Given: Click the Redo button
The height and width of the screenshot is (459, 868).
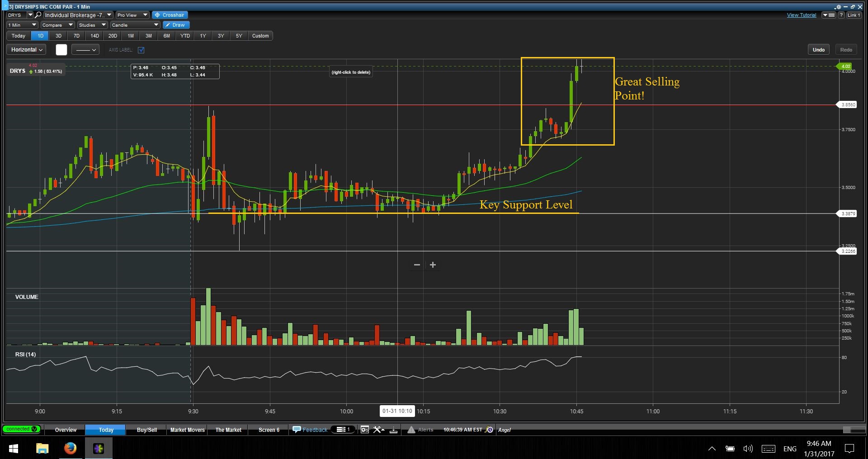Looking at the screenshot, I should click(x=846, y=50).
